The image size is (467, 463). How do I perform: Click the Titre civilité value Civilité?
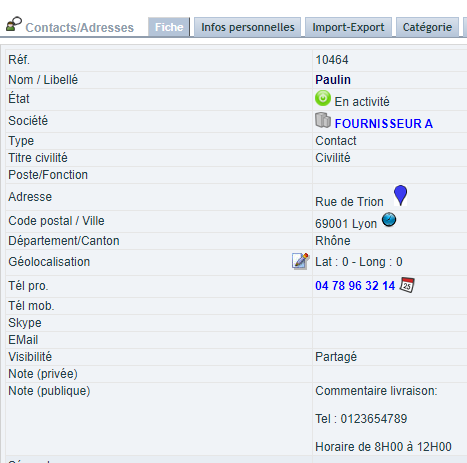coord(333,158)
